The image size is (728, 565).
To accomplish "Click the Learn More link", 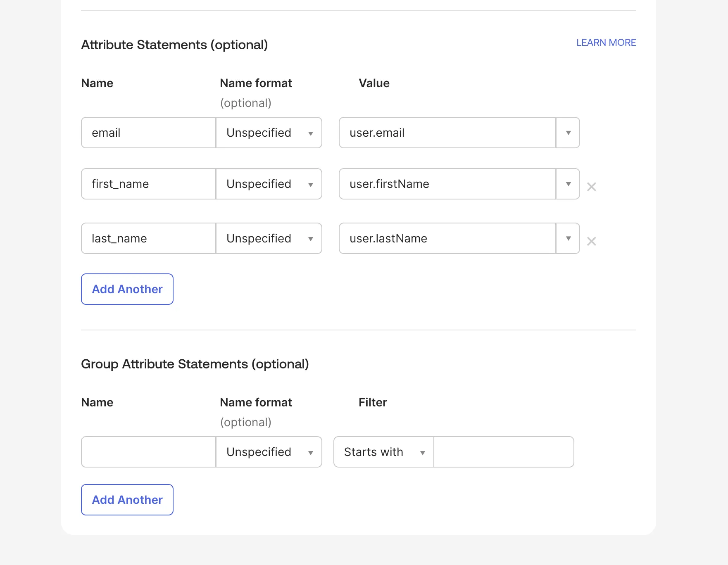I will (606, 43).
